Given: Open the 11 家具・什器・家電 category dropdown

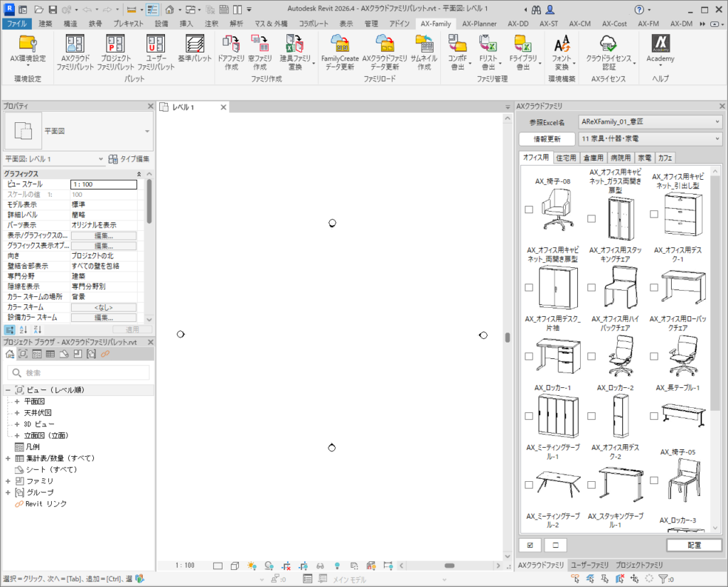Looking at the screenshot, I should [649, 139].
